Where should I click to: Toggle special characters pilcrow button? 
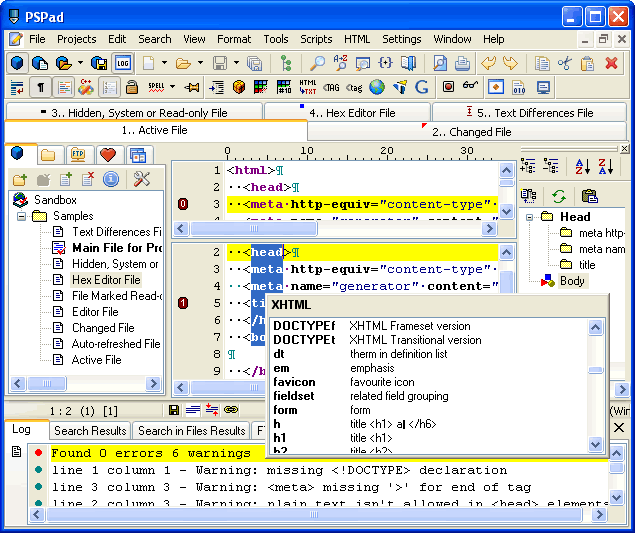pos(40,87)
